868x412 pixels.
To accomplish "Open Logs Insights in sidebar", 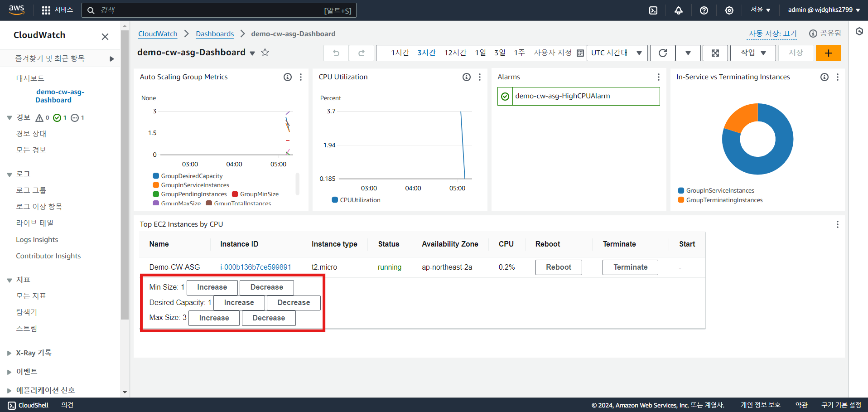I will (37, 240).
